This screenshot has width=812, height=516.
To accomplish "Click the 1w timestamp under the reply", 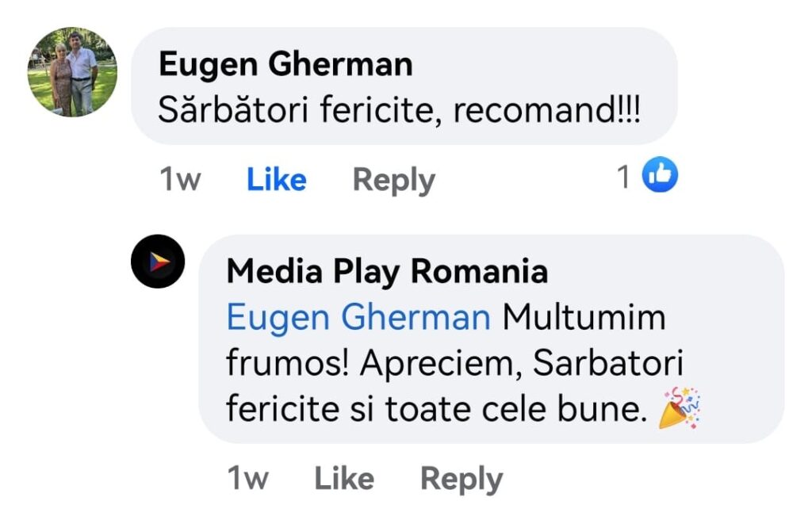I will point(247,478).
